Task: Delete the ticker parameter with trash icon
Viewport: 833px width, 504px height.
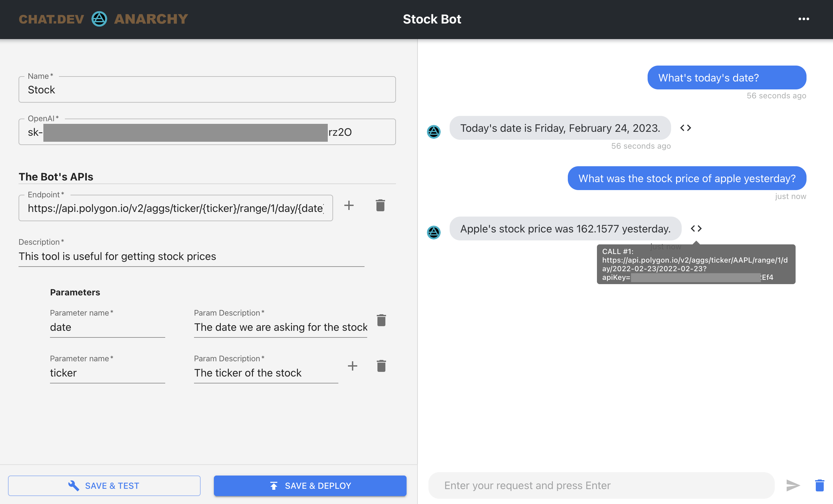Action: point(381,366)
